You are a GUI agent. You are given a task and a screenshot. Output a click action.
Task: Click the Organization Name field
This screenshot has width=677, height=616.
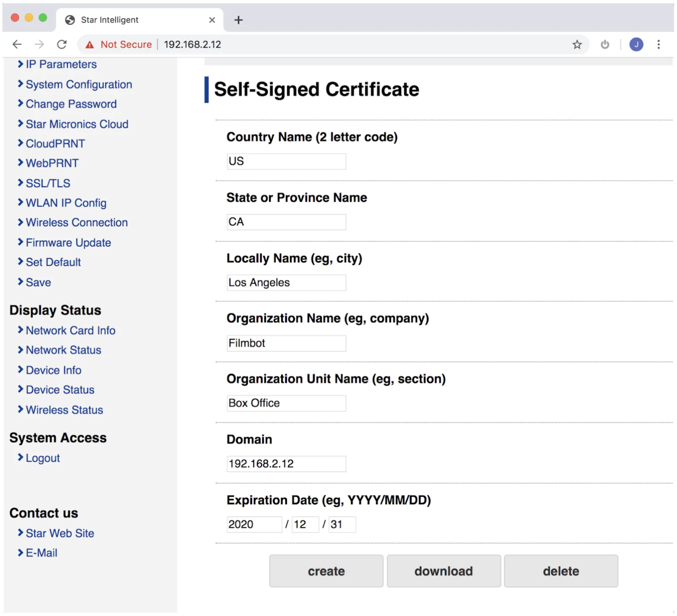(x=286, y=343)
